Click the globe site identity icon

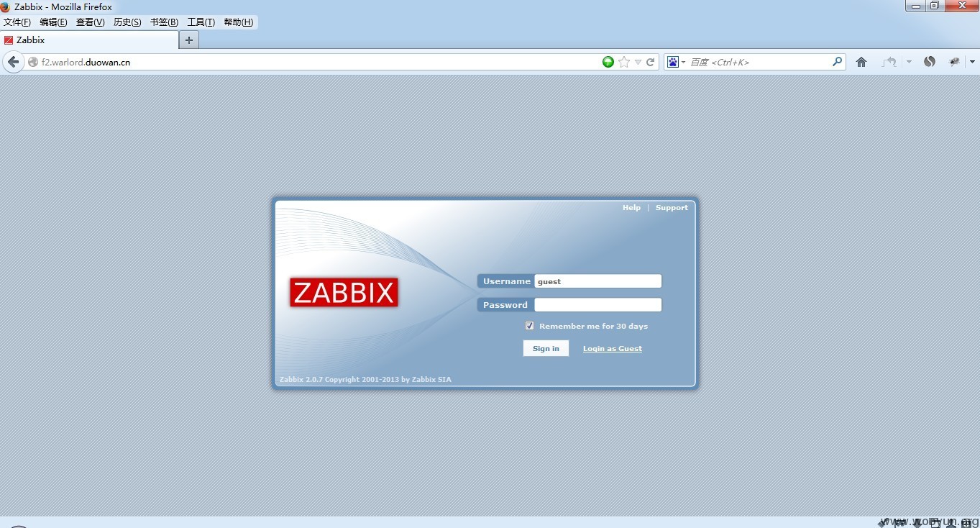tap(33, 63)
